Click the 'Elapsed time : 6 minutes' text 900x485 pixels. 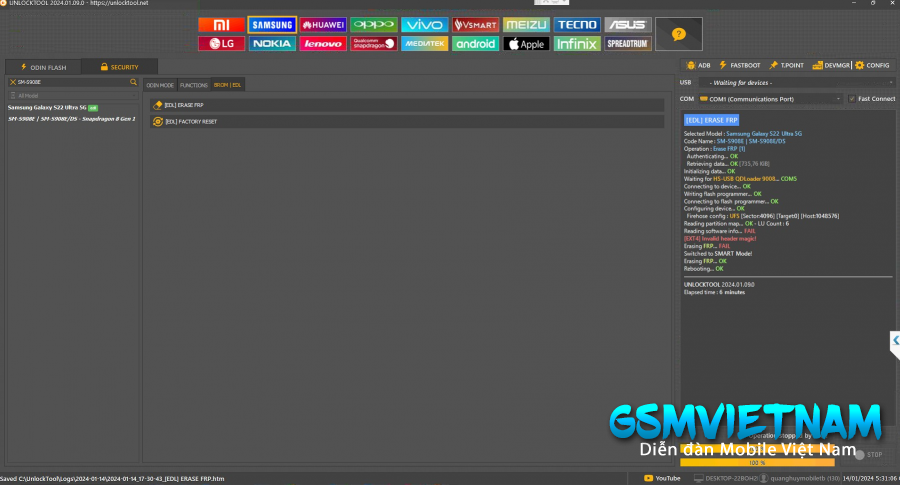[x=714, y=292]
